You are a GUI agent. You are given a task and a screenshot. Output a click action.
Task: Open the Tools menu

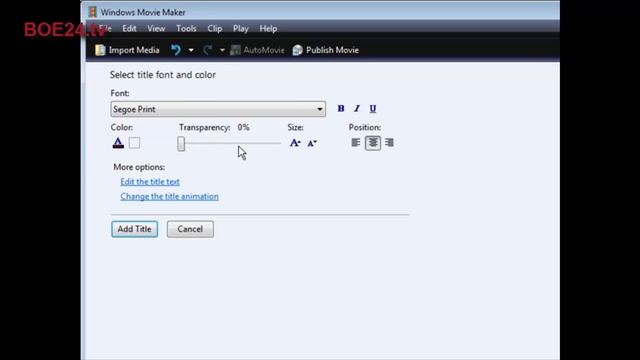186,29
